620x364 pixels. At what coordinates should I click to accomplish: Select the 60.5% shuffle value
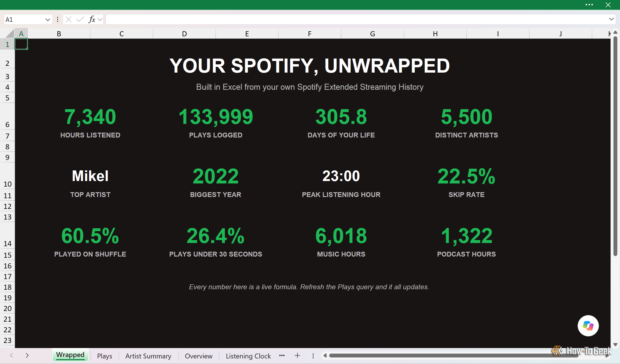click(x=90, y=236)
